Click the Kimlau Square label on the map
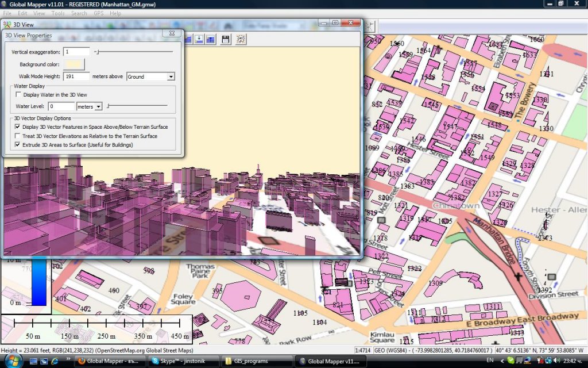 pos(382,337)
